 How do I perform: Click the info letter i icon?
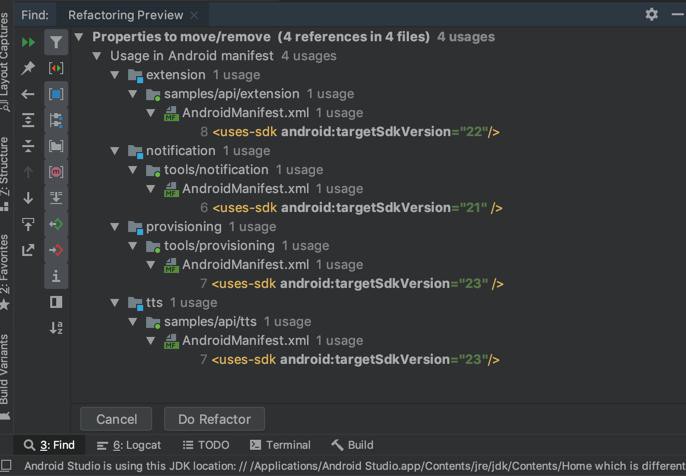56,276
